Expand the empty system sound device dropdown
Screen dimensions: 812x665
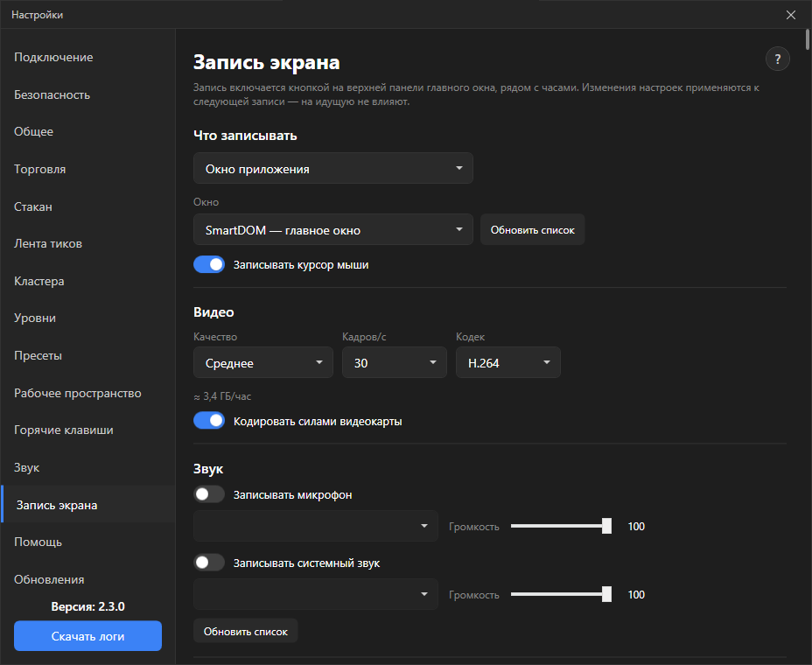pyautogui.click(x=315, y=595)
